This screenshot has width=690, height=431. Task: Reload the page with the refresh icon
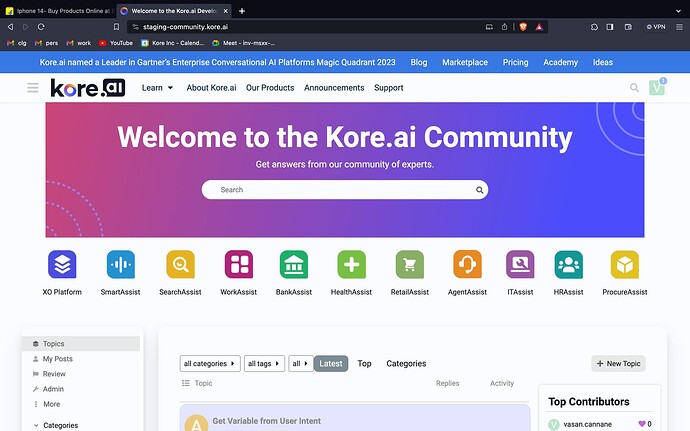point(41,27)
